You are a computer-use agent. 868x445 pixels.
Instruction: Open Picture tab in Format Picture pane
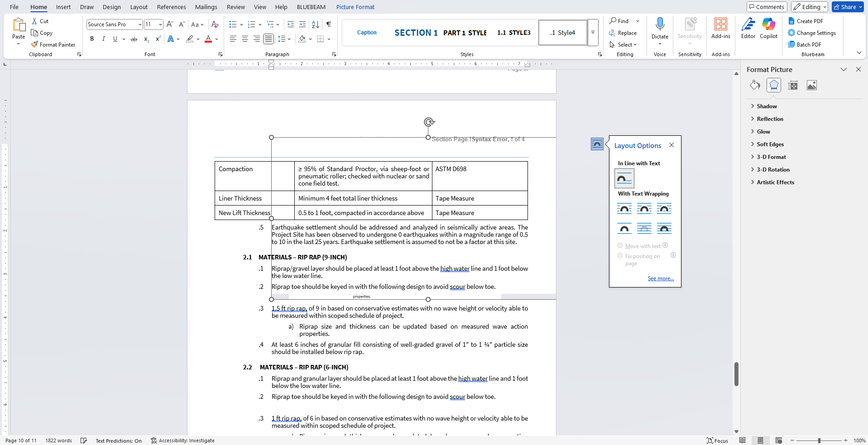click(x=812, y=85)
